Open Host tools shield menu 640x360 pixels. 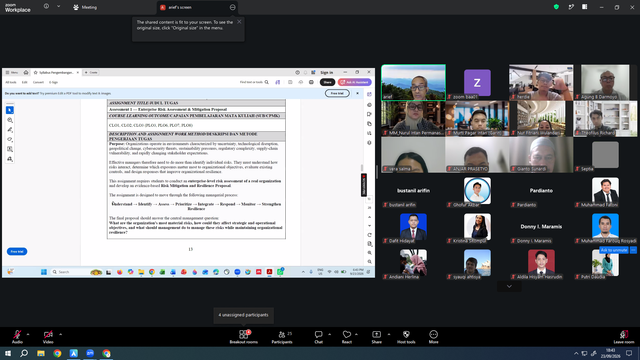[406, 337]
